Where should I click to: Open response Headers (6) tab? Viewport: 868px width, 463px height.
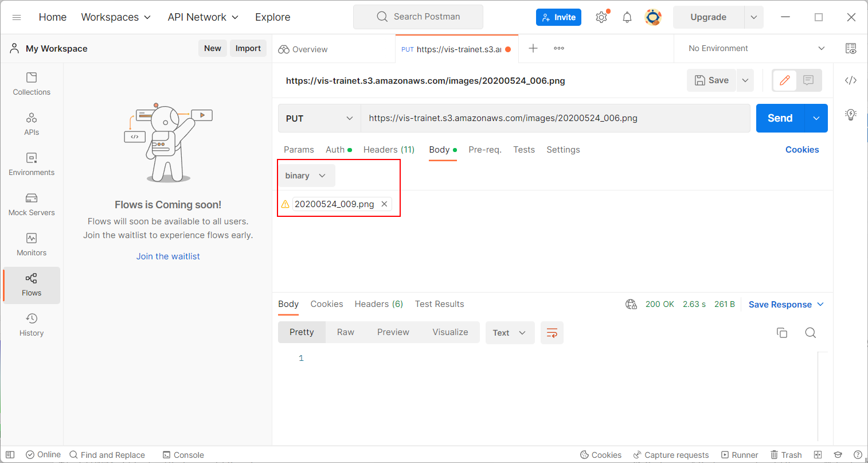[x=379, y=304]
